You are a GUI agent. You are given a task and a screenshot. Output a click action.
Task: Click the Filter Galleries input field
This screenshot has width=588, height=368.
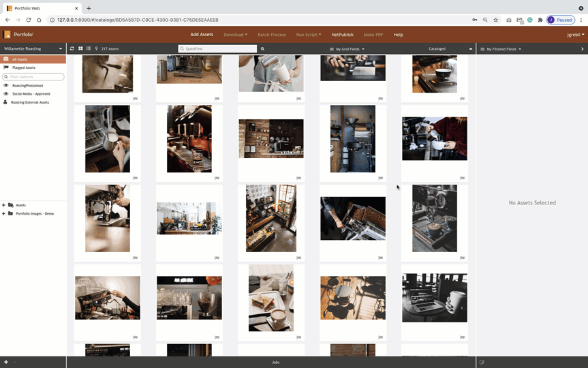point(33,76)
